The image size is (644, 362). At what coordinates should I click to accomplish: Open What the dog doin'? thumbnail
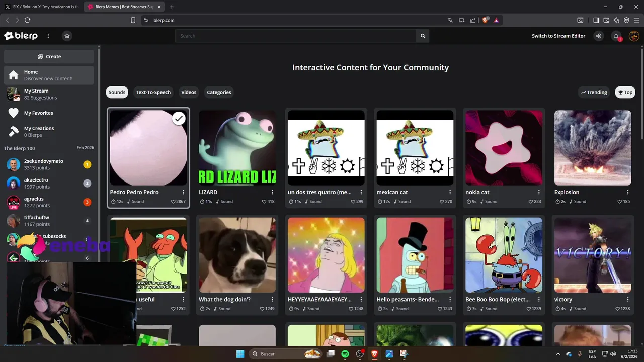[237, 255]
